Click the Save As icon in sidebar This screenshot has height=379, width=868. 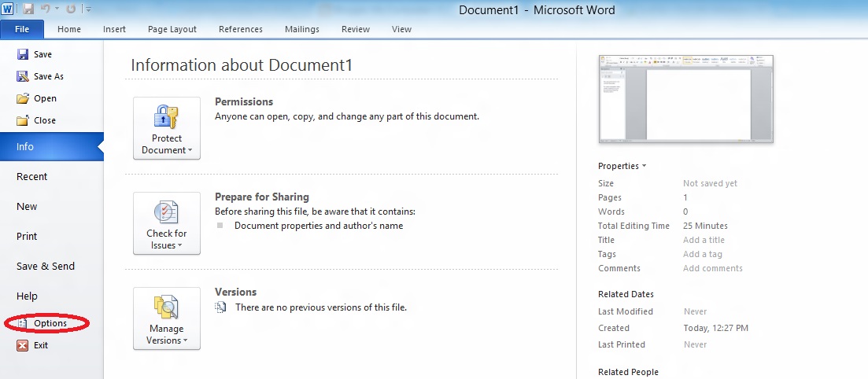[x=23, y=76]
